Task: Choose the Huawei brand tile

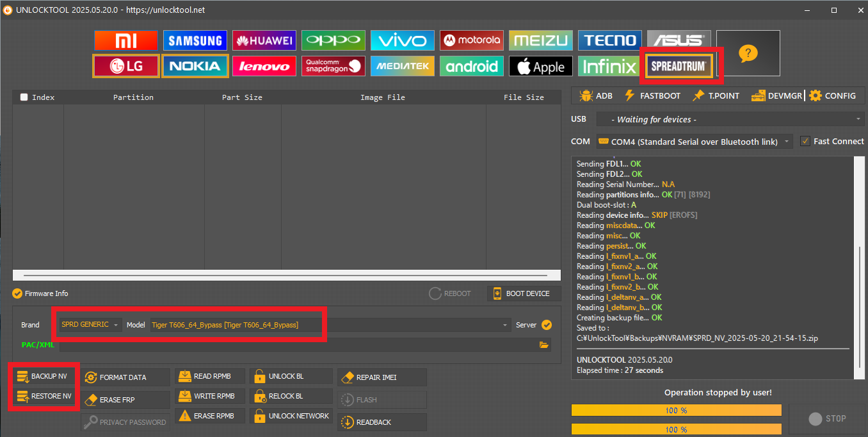Action: (x=264, y=41)
